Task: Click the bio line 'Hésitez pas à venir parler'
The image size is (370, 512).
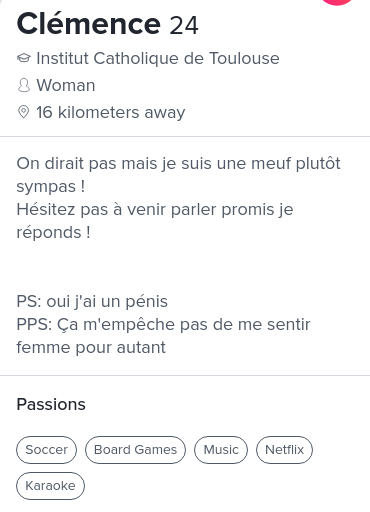Action: pyautogui.click(x=155, y=210)
